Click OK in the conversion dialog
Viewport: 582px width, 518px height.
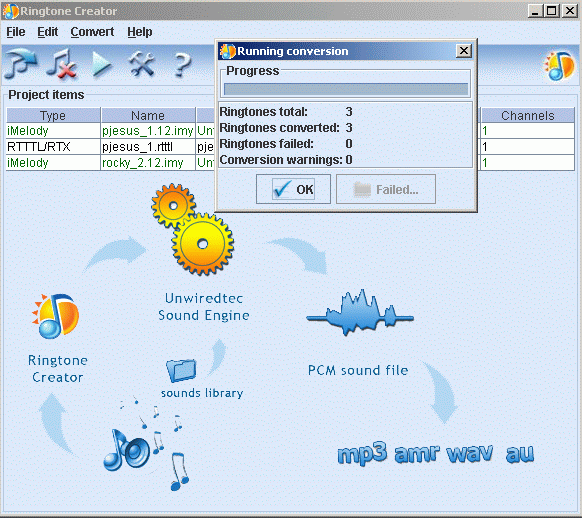[293, 189]
